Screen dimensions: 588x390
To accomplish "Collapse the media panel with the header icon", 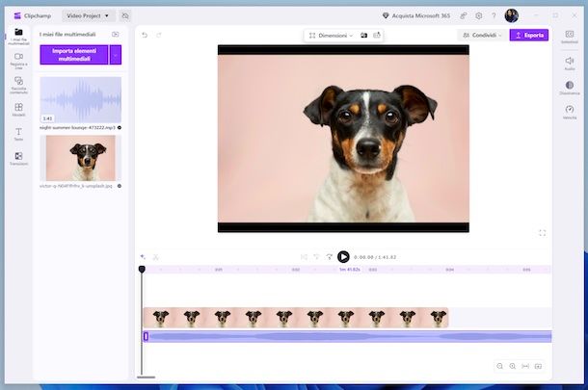I will [115, 34].
